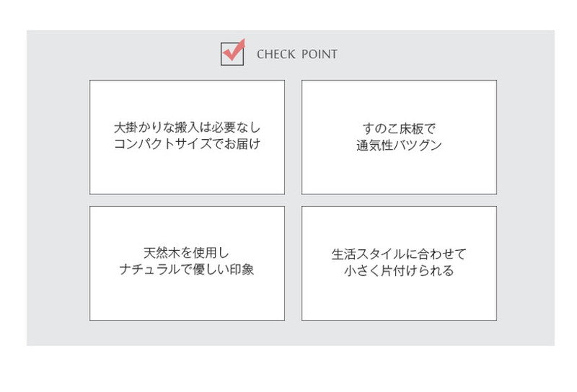
Task: Click the word CHECK in the heading
Action: click(x=273, y=54)
